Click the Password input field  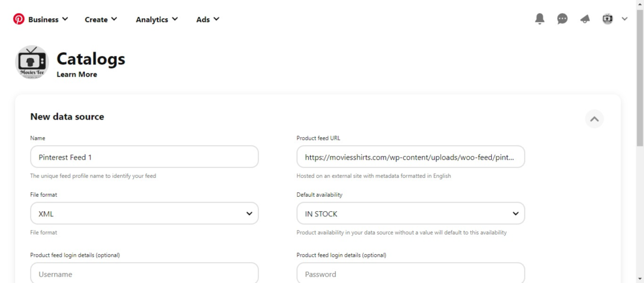tap(411, 274)
